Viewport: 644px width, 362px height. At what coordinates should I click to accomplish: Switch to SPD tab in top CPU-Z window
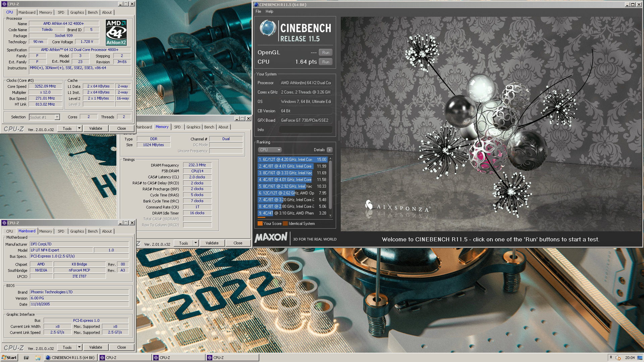(x=61, y=12)
